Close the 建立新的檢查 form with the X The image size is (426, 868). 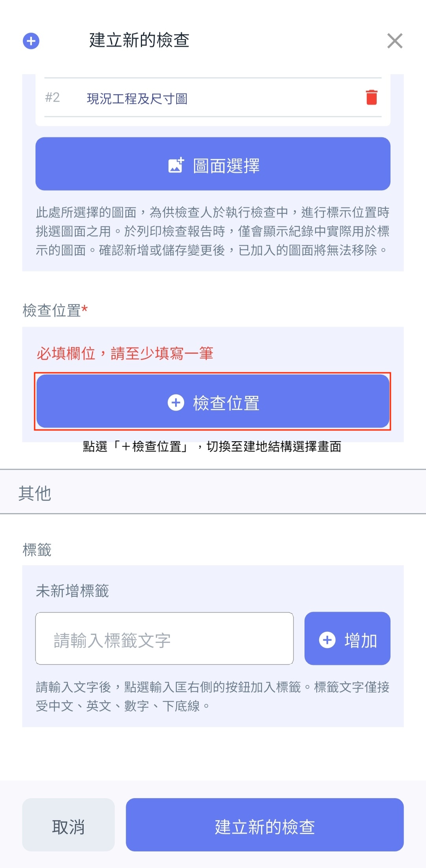click(394, 41)
